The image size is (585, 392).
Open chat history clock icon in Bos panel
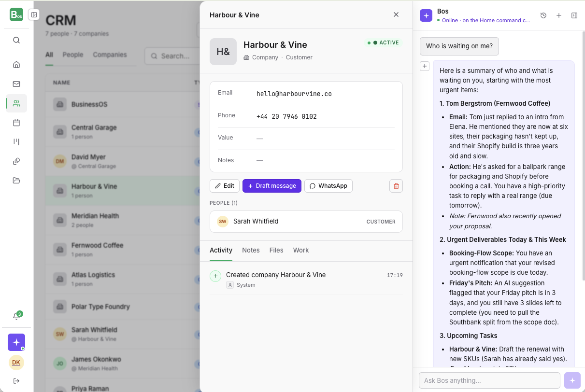click(x=543, y=15)
